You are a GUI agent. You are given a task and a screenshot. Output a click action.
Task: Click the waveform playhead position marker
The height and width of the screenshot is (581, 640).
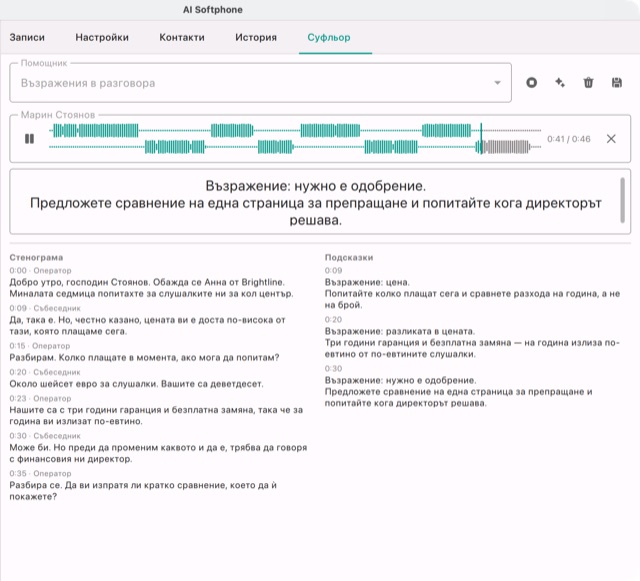pyautogui.click(x=481, y=139)
